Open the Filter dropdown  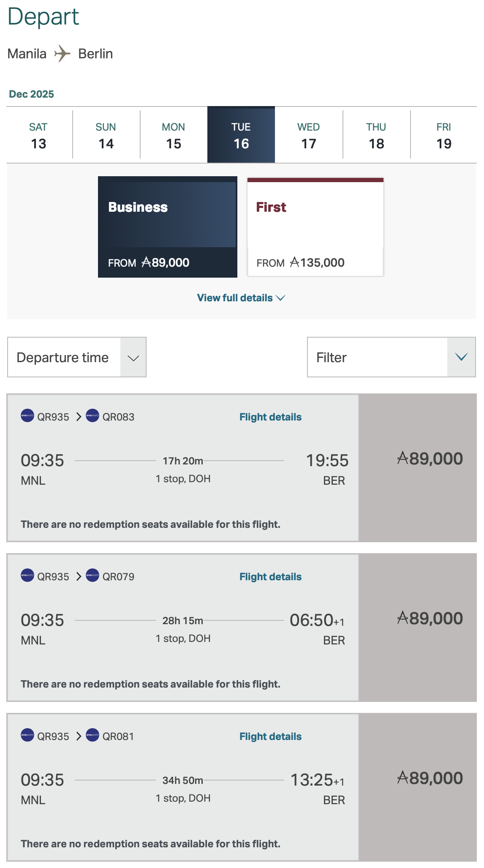tap(391, 358)
